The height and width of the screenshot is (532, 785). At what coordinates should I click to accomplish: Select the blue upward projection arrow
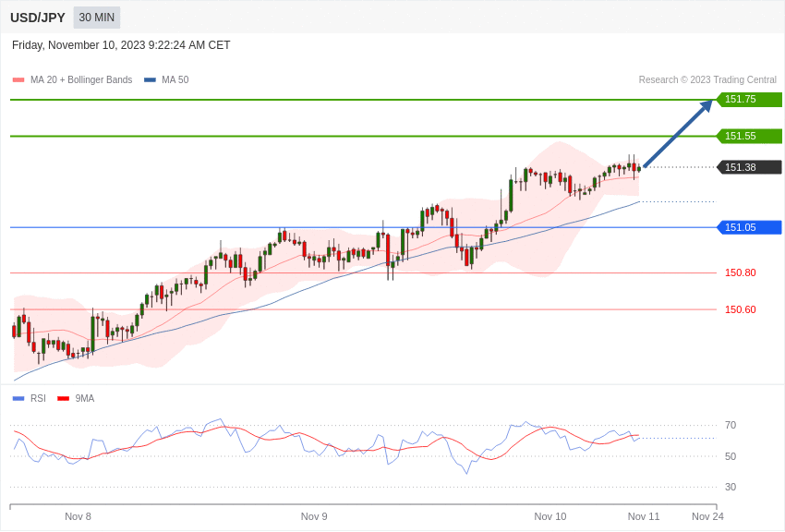point(679,134)
